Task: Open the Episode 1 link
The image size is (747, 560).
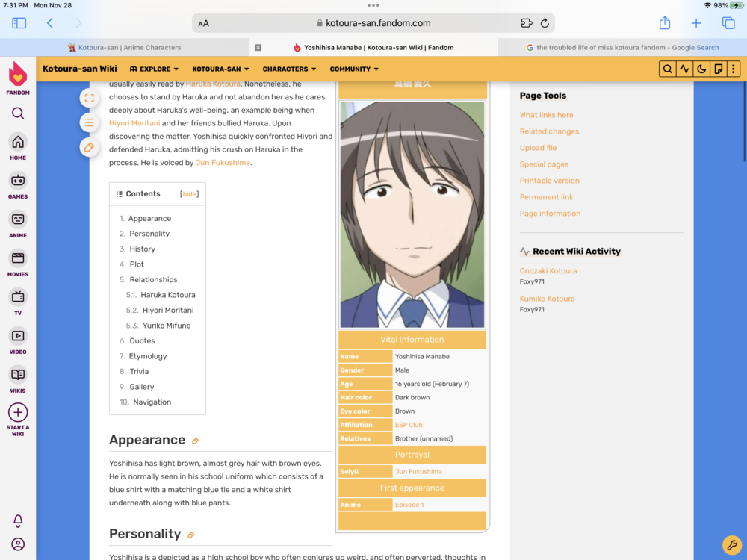Action: (x=409, y=505)
